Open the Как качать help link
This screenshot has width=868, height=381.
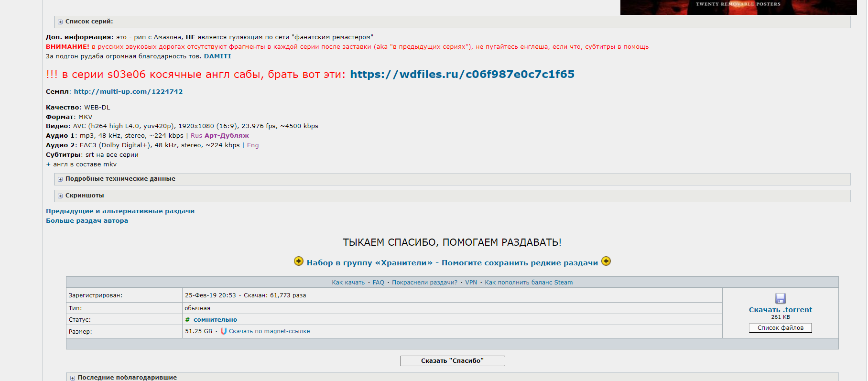point(348,283)
